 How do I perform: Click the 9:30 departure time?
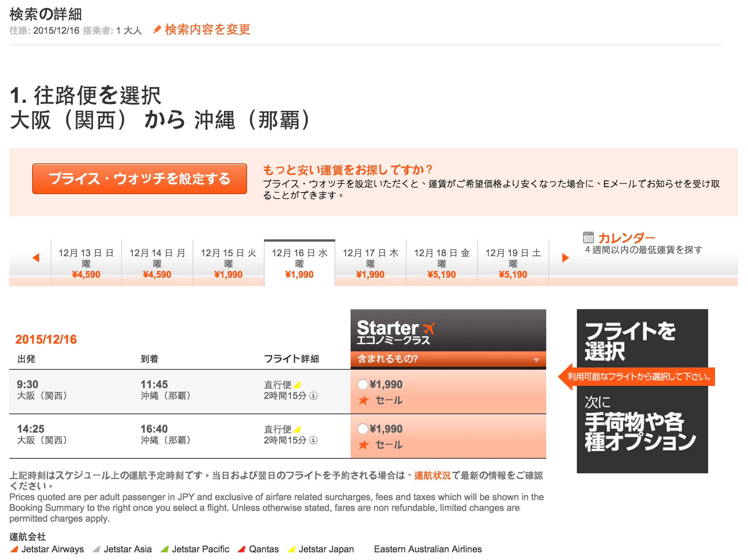pyautogui.click(x=28, y=384)
